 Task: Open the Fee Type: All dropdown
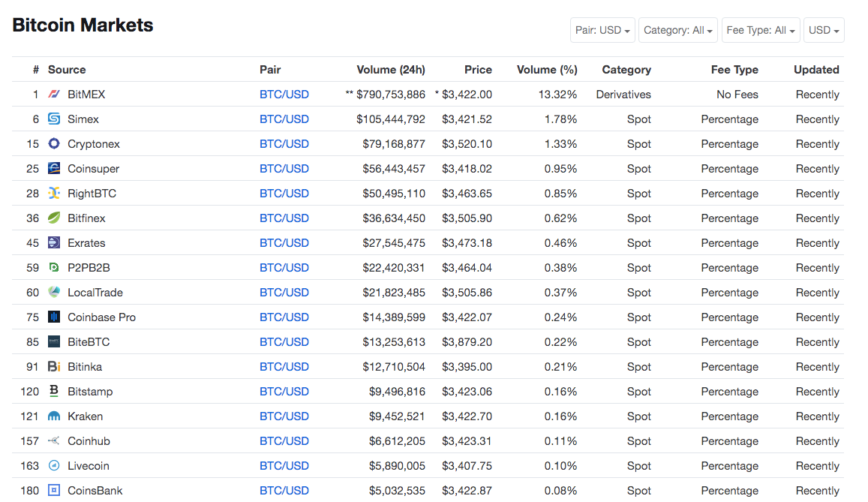click(761, 31)
